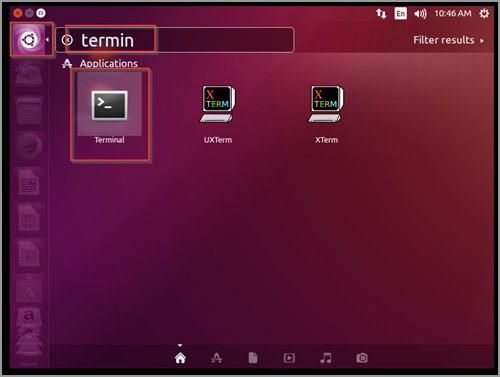Open Files manager in the launcher
This screenshot has height=377, width=500.
(29, 111)
